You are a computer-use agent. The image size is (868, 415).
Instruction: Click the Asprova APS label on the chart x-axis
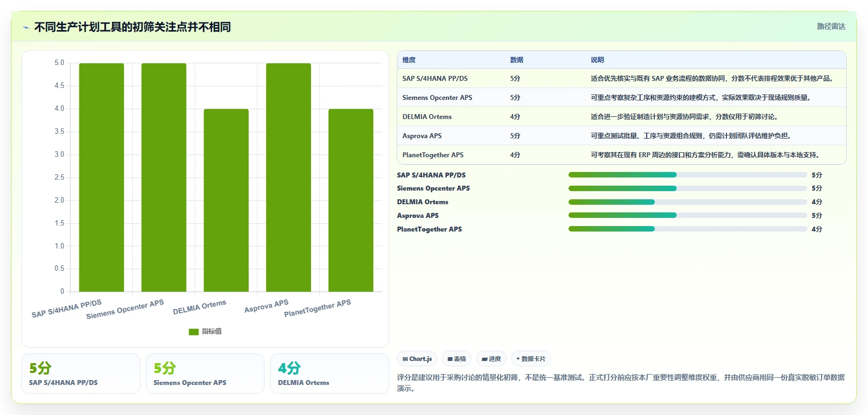click(266, 306)
